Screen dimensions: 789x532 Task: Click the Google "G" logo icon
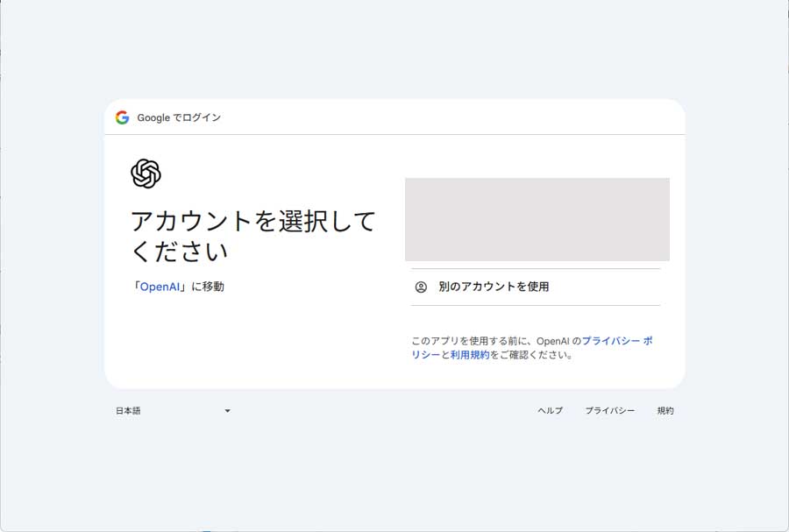(x=121, y=117)
